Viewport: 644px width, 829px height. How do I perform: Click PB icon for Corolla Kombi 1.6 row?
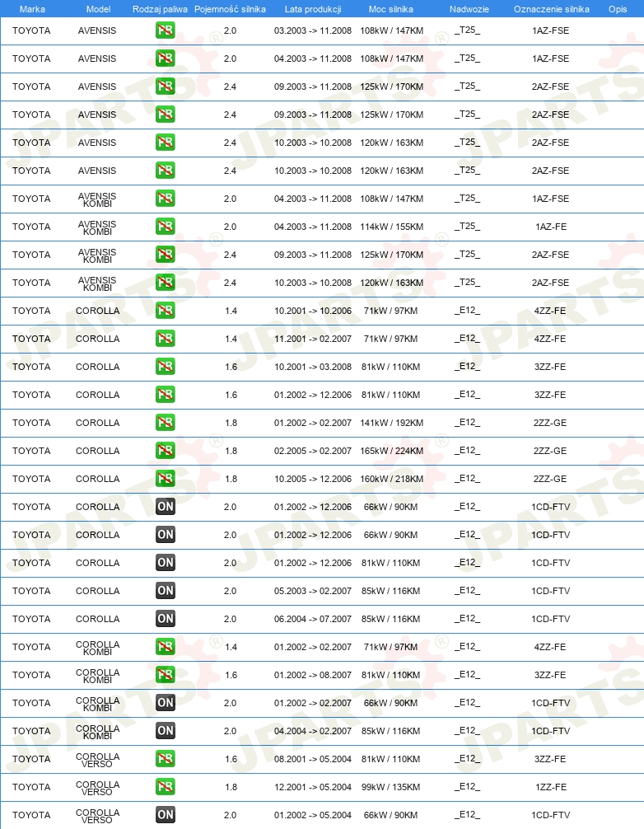[x=166, y=675]
